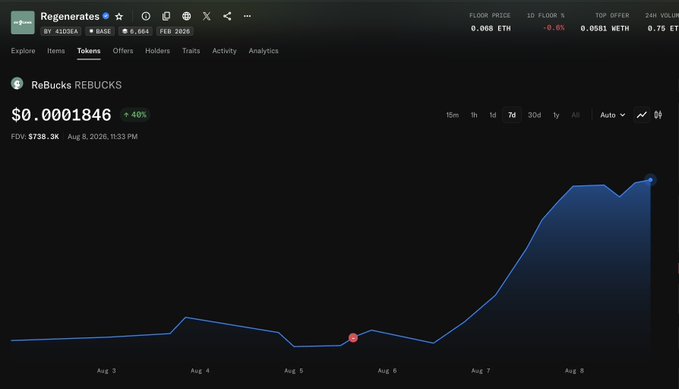Screen dimensions: 679x389
Task: Open the Analytics tab
Action: (263, 51)
